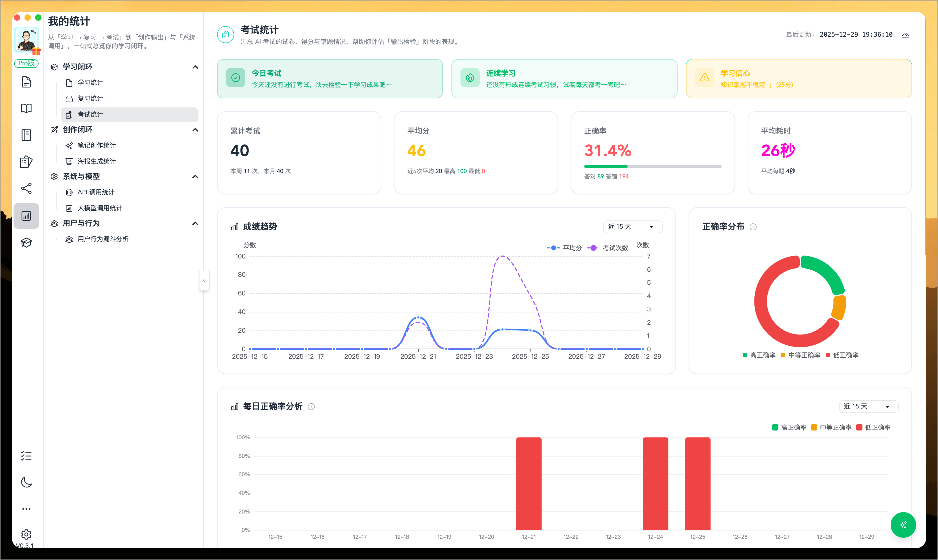Collapse the side panel with arrow handle
Screen dimensions: 938x560
click(204, 280)
